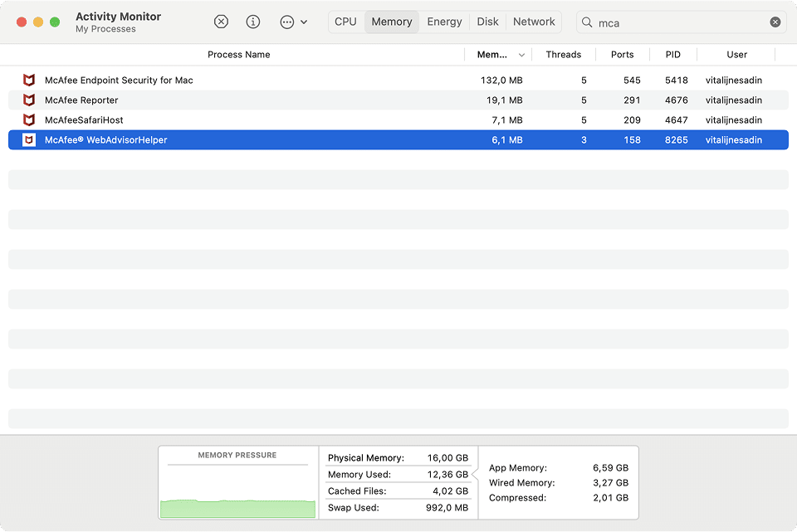Zoom the window with the green button
This screenshot has width=797, height=532.
point(55,22)
